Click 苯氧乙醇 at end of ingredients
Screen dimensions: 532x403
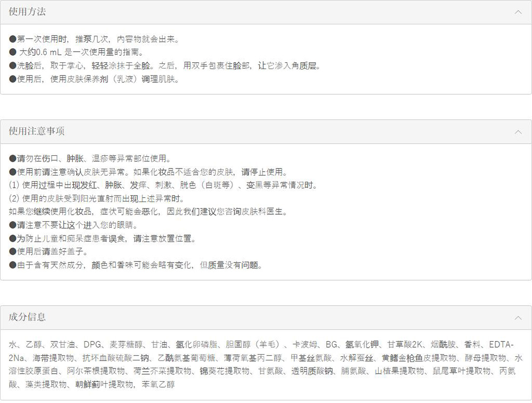click(x=158, y=384)
